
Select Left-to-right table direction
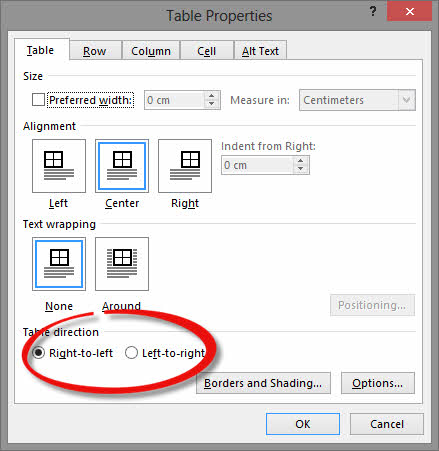[x=131, y=353]
